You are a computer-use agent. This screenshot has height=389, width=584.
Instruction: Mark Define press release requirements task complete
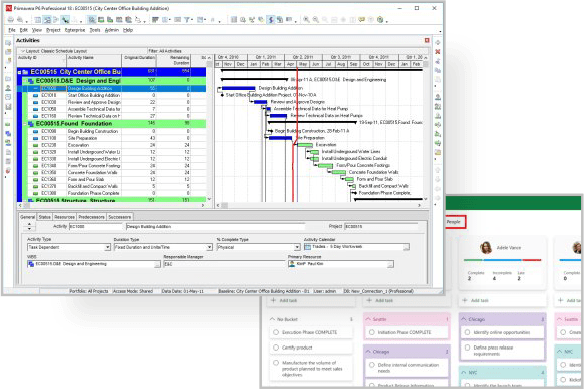[x=467, y=347]
